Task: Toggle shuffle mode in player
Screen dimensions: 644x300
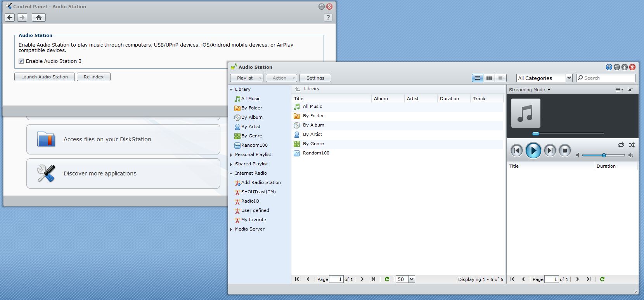Action: pyautogui.click(x=632, y=145)
